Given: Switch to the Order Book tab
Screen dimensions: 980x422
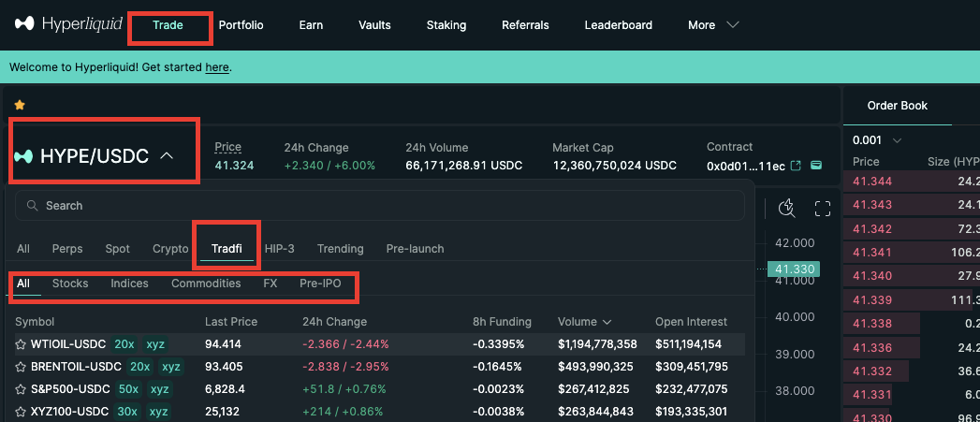Looking at the screenshot, I should point(898,106).
